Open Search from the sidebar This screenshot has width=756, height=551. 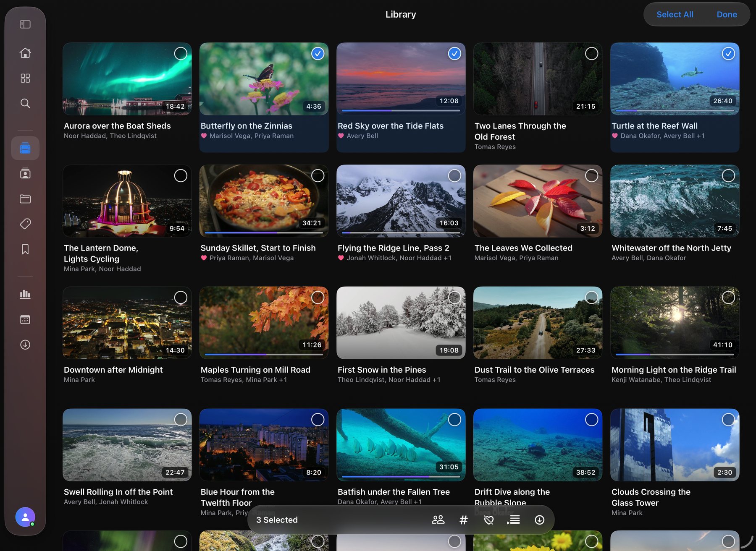(25, 103)
